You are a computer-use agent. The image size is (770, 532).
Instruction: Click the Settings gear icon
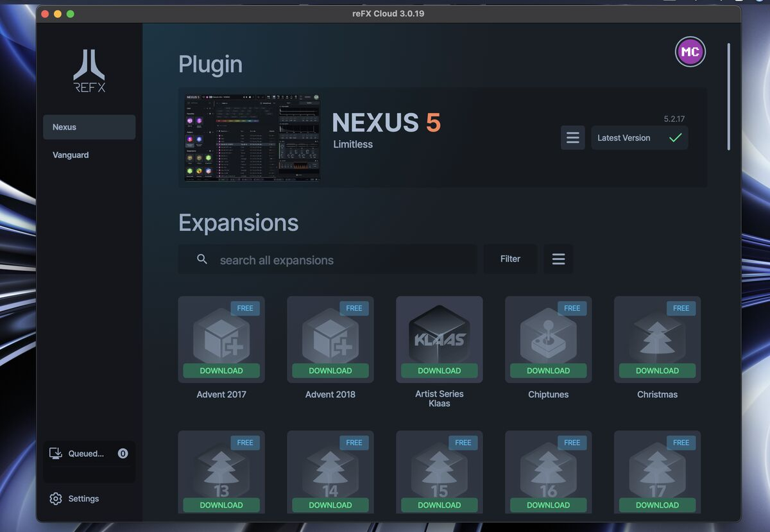tap(56, 499)
